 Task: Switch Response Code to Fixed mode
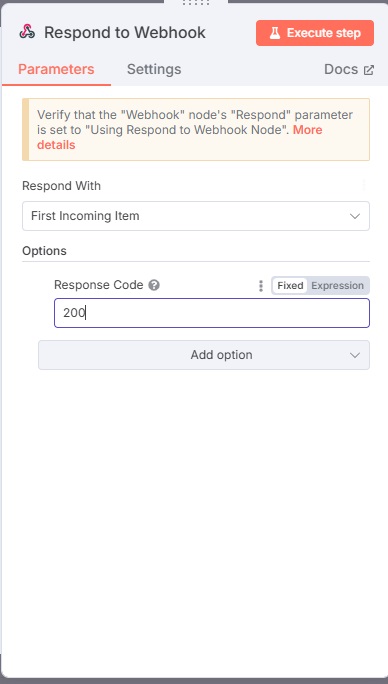pyautogui.click(x=290, y=286)
